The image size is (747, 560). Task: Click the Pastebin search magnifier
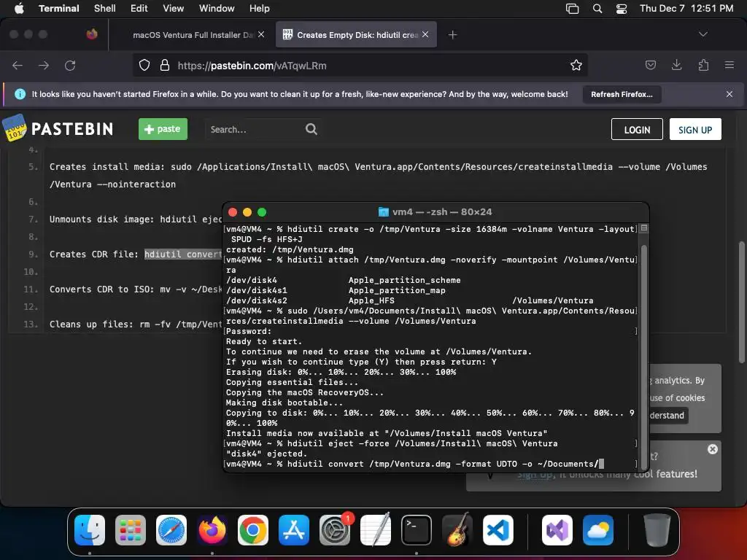click(x=311, y=129)
